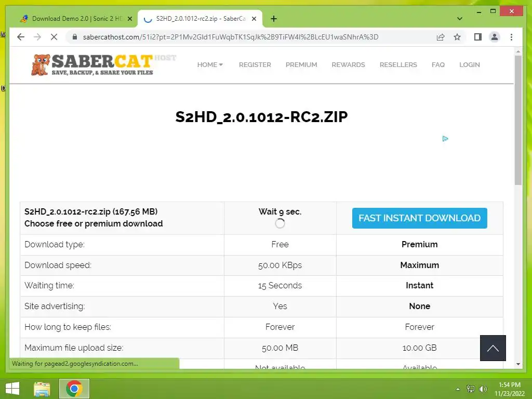Click the 10.00 GB upload size cell
532x399 pixels.
coord(419,348)
